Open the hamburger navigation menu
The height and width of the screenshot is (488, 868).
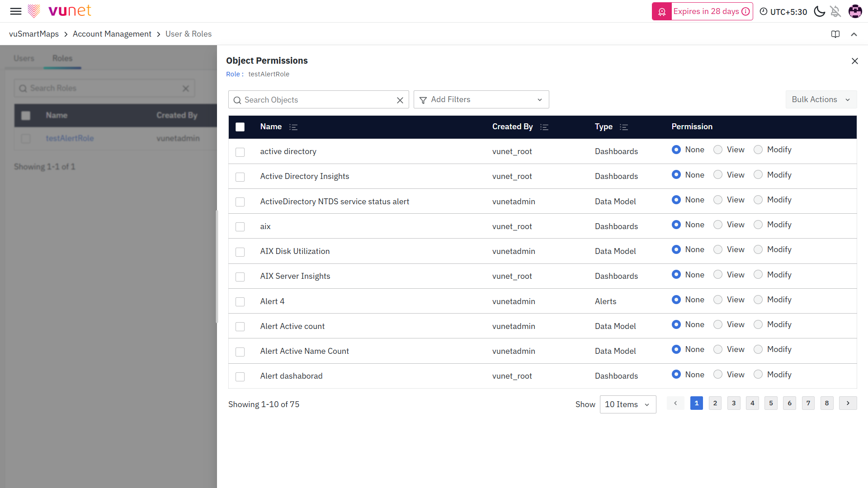point(16,11)
